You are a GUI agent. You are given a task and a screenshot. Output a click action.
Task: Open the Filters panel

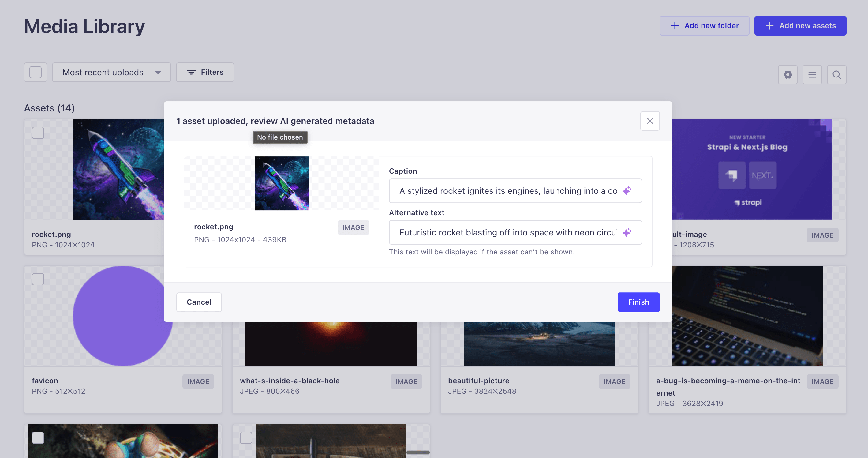[205, 72]
